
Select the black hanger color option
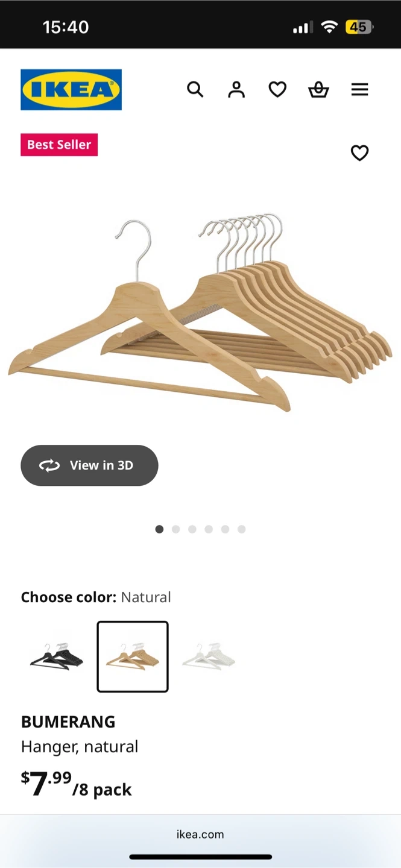[x=56, y=656]
